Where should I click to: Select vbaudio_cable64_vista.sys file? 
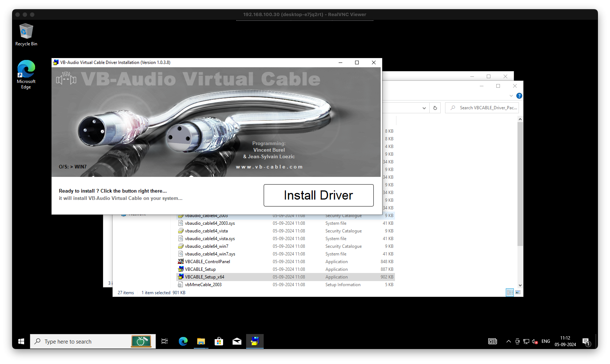pyautogui.click(x=286, y=239)
